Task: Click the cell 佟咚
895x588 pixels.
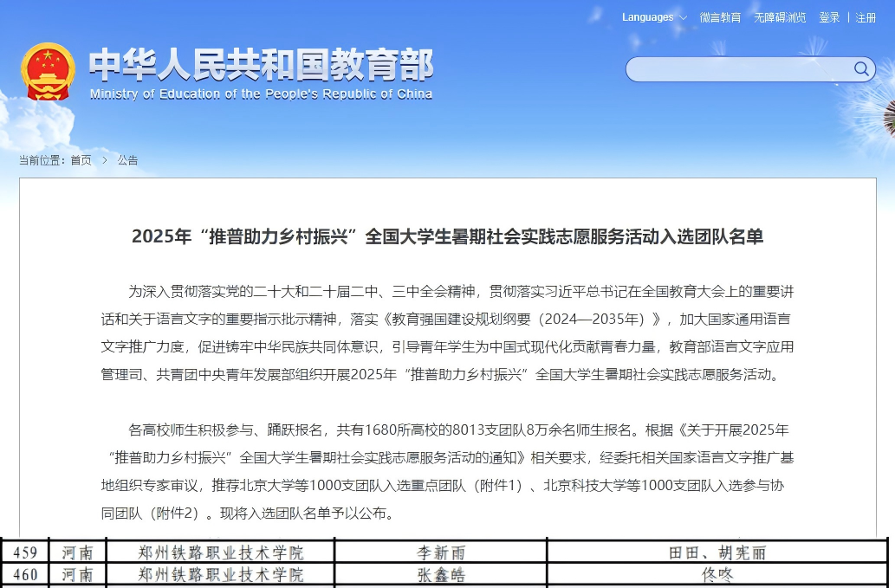Action: pos(717,574)
